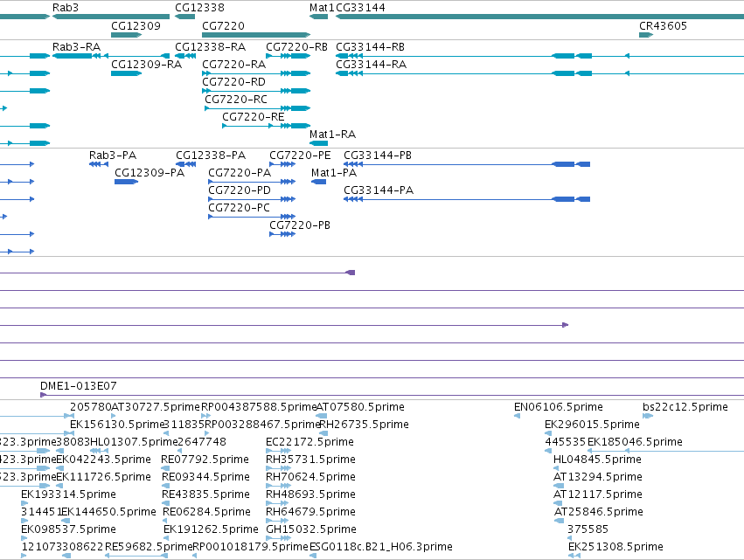
Task: Select EST HL04845.5prime
Action: [x=597, y=459]
